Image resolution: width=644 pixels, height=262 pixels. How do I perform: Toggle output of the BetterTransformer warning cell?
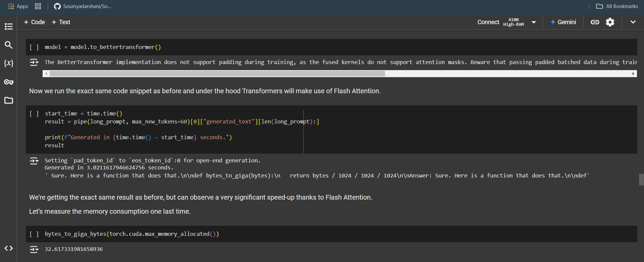[34, 62]
